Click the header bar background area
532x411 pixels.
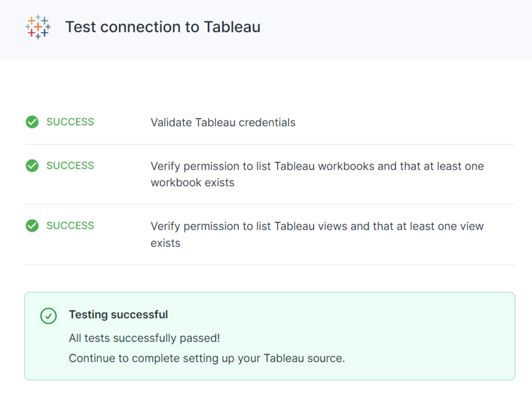[388, 27]
